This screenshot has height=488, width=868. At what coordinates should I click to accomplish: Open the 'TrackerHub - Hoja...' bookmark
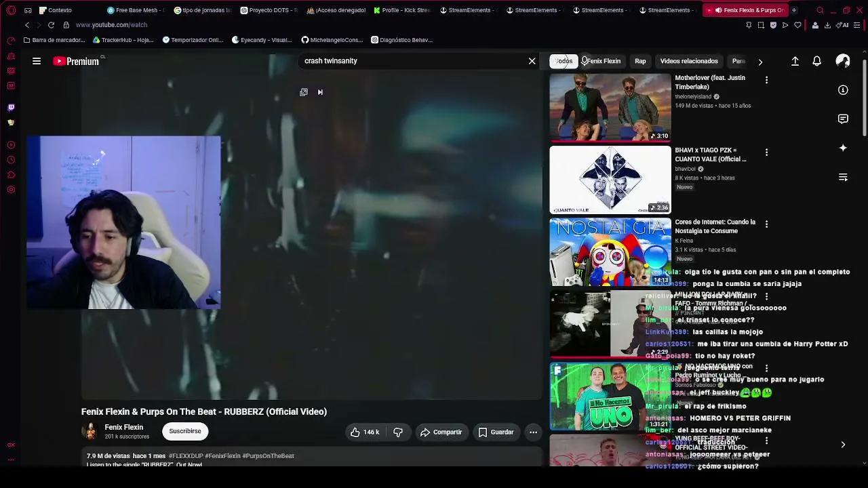click(123, 40)
